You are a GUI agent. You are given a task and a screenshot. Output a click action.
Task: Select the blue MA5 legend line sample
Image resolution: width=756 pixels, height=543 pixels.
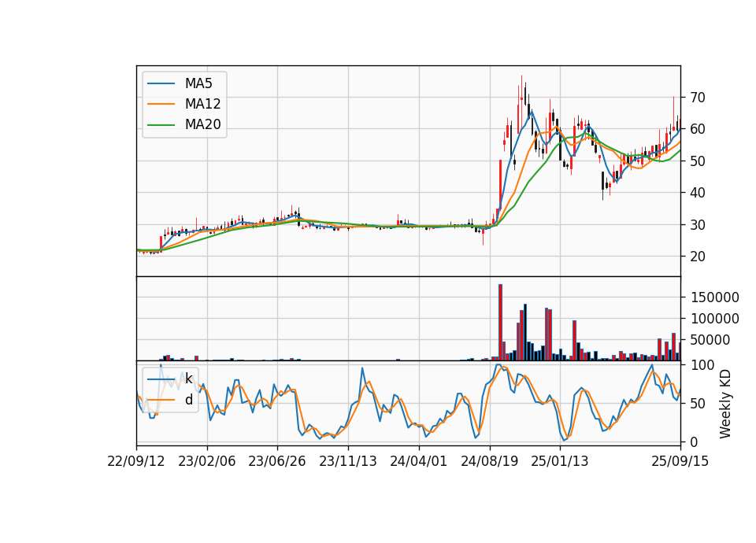[161, 83]
